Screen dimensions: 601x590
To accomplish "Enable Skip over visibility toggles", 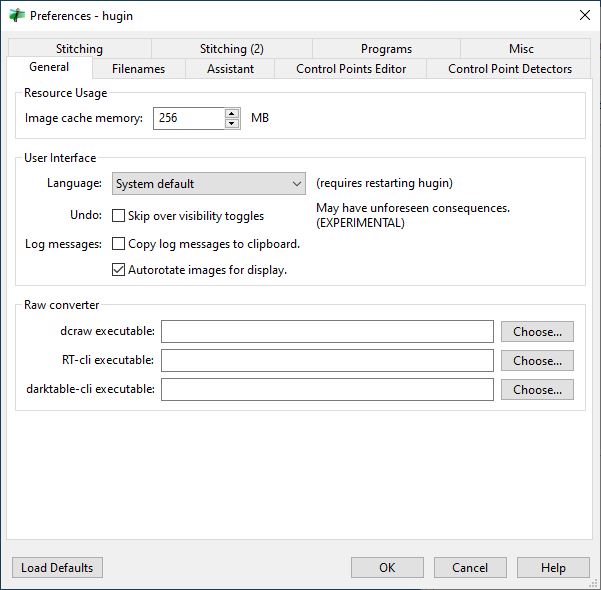I will coord(118,215).
